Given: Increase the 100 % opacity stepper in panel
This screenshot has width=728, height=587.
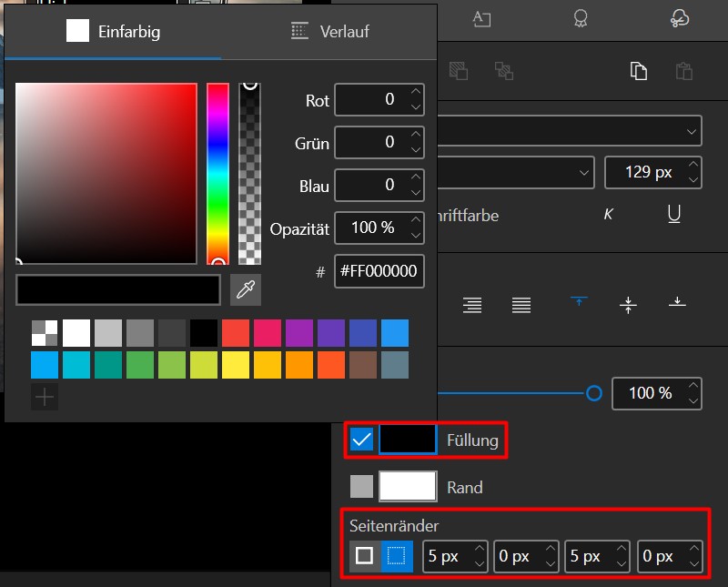Looking at the screenshot, I should 693,386.
